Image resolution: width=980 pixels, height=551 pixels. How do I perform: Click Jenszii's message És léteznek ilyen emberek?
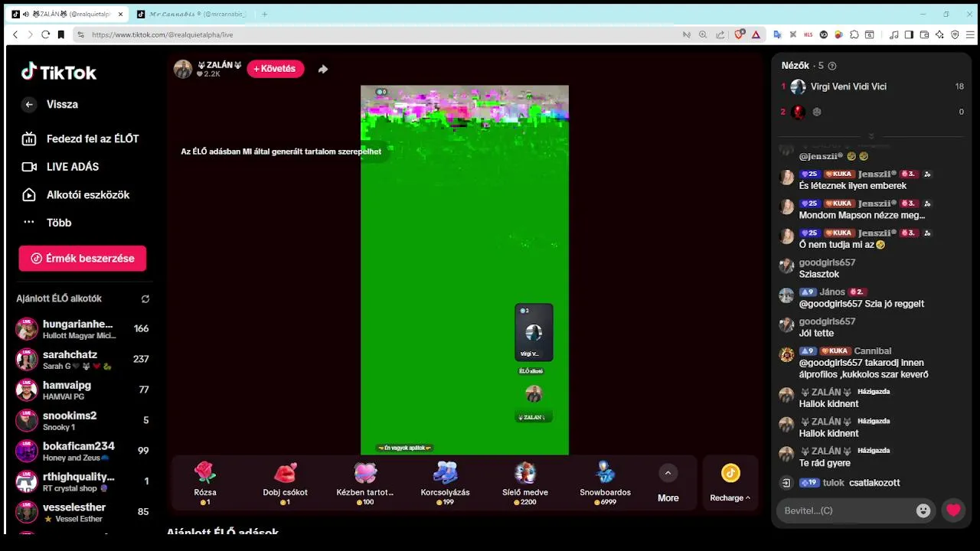pyautogui.click(x=852, y=186)
